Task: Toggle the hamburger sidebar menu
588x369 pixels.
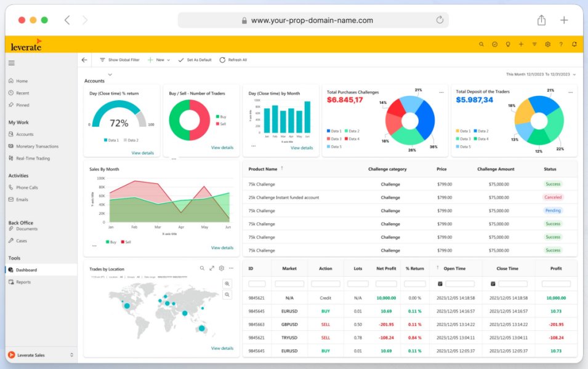Action: click(11, 63)
